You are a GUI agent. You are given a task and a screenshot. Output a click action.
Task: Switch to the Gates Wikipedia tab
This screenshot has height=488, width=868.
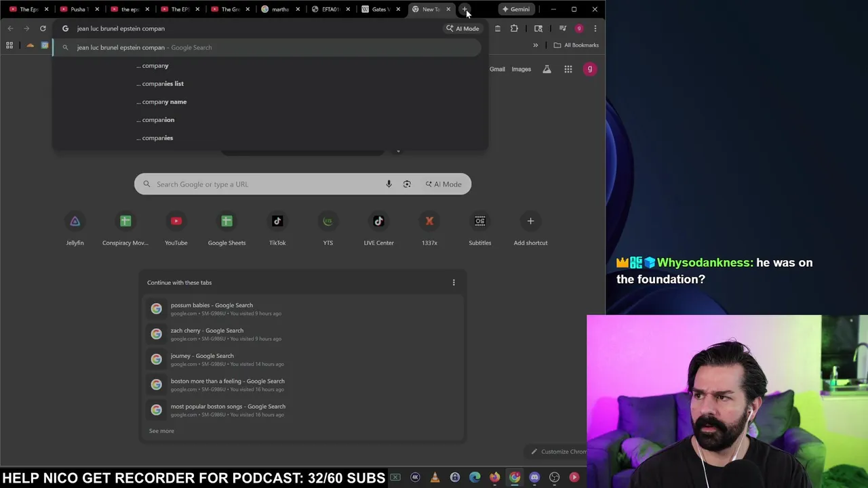click(381, 9)
